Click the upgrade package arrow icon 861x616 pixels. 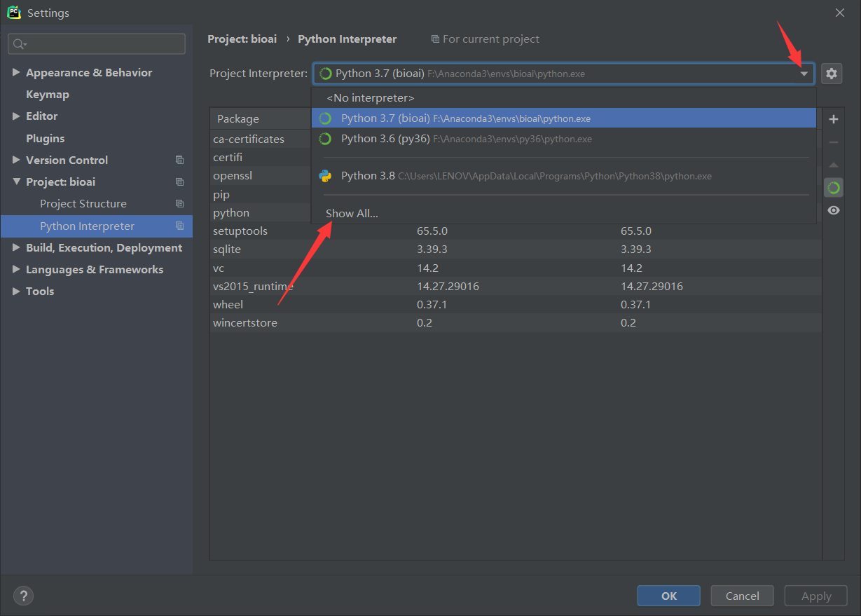[x=834, y=165]
